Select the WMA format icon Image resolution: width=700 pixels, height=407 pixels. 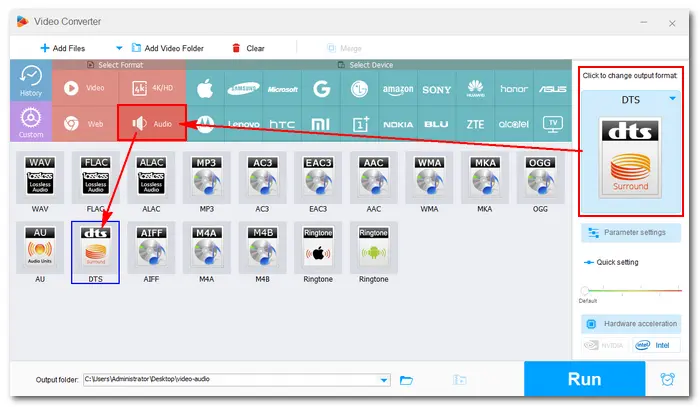tap(429, 177)
